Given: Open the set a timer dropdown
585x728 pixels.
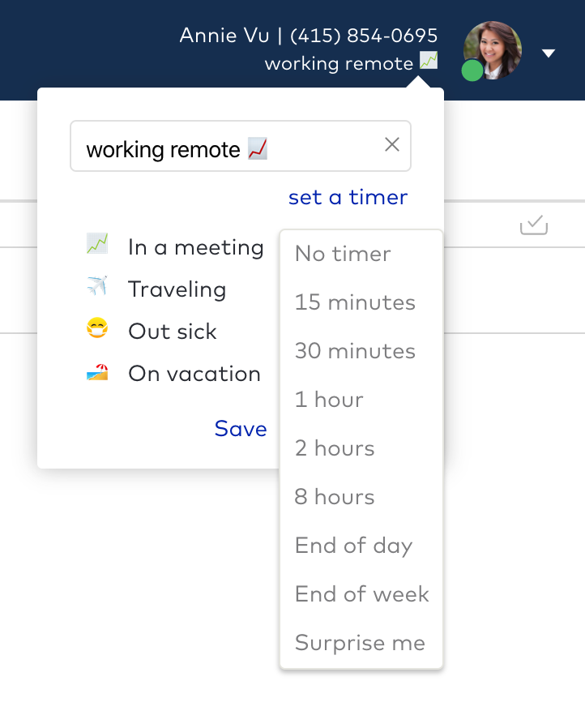Looking at the screenshot, I should click(348, 197).
